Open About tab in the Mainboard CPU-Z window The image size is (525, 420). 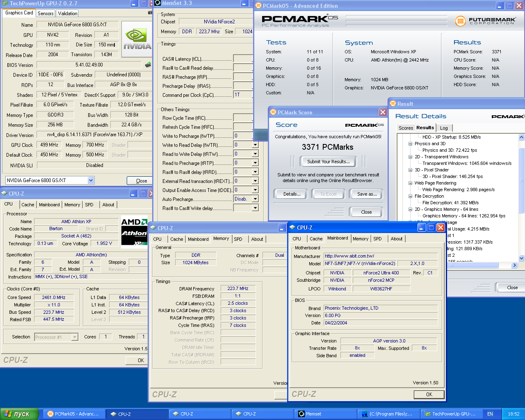397,239
